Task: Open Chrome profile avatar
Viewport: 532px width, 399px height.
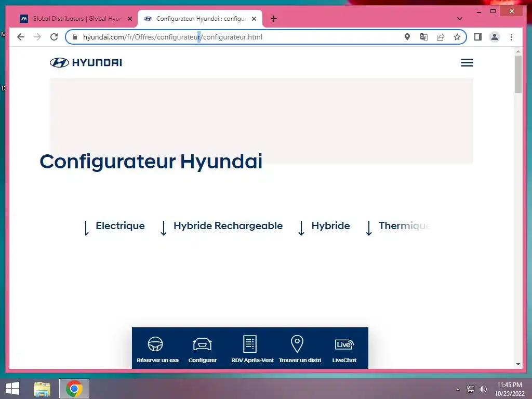Action: (495, 37)
